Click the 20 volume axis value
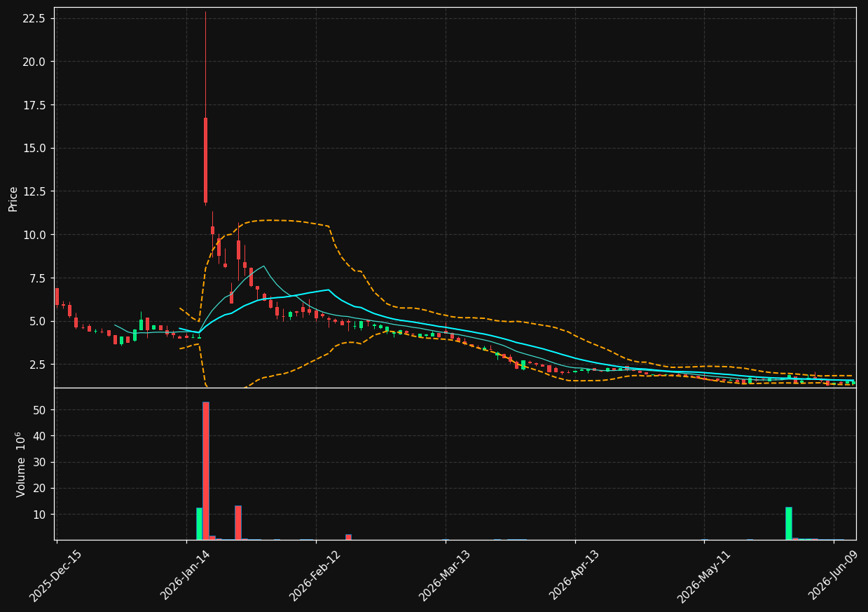The height and width of the screenshot is (612, 868). click(x=40, y=488)
